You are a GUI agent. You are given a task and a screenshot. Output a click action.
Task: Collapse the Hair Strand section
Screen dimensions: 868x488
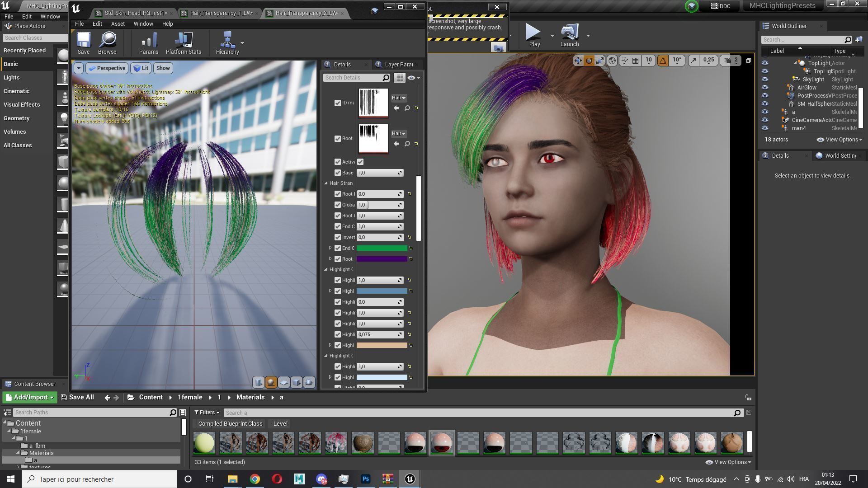(326, 183)
